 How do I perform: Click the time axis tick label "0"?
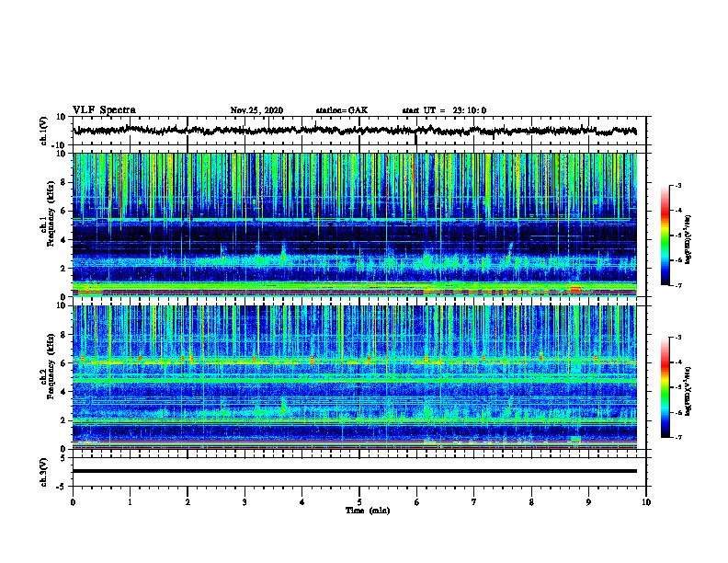73,502
